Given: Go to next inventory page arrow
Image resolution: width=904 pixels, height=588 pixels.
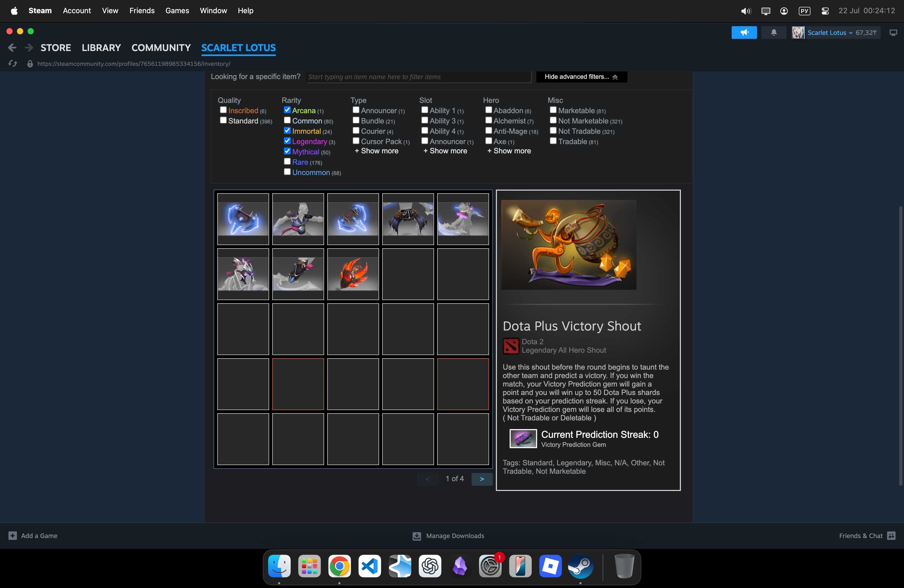Looking at the screenshot, I should click(482, 479).
